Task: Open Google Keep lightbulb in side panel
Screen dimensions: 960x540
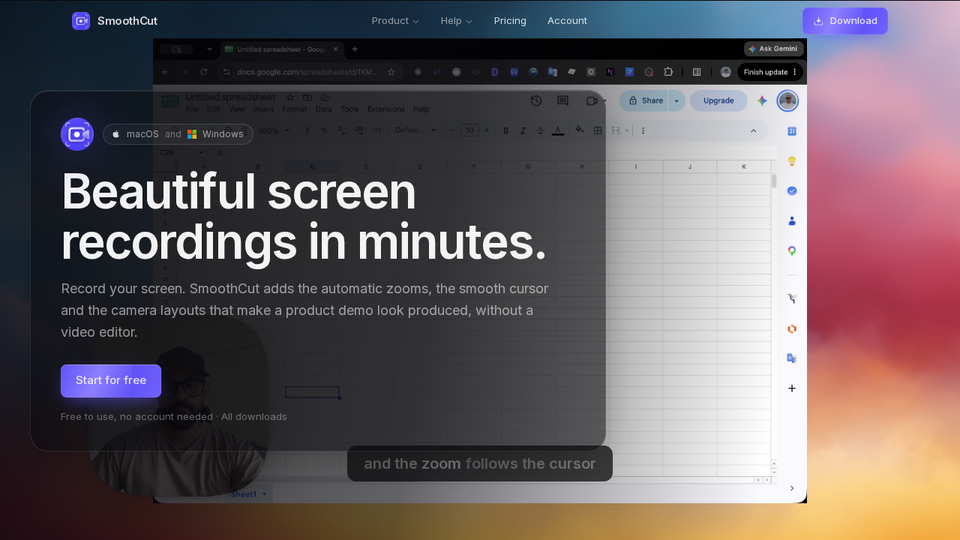Action: pyautogui.click(x=792, y=161)
